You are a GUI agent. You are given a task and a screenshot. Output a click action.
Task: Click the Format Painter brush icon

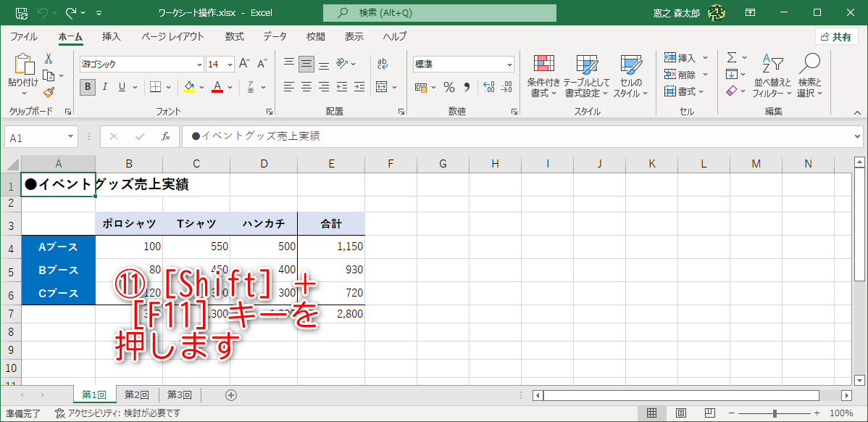tap(49, 92)
